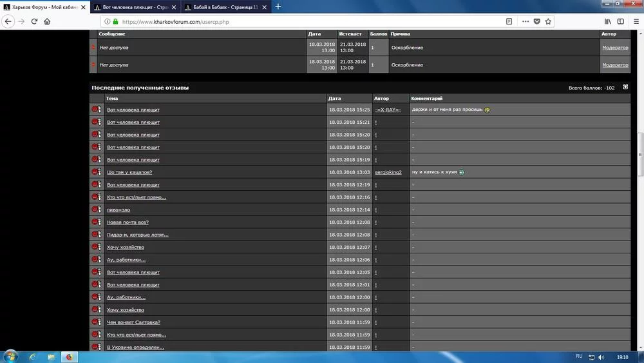Collapse the 'Последние полученные отзывы' section
Viewport: 644px width, 363px height.
625,87
